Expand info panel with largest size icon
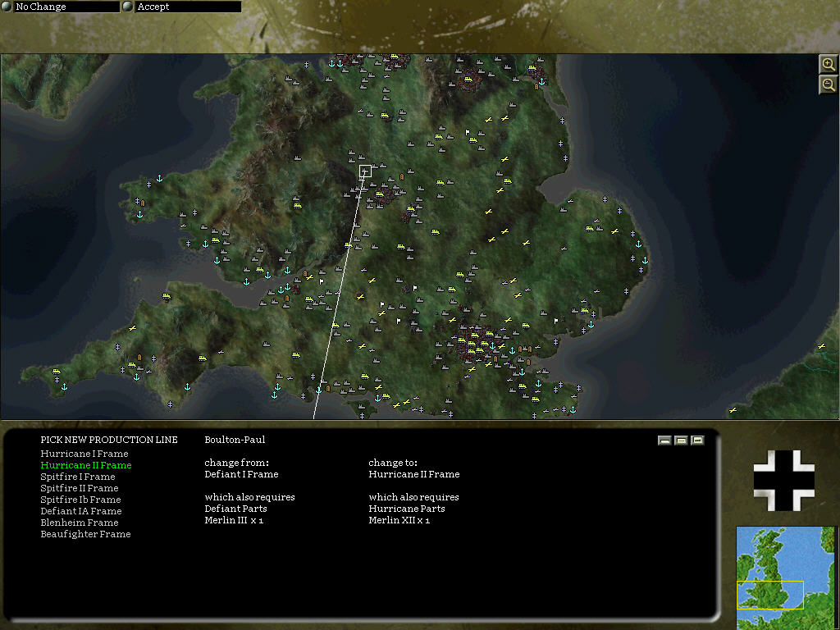840x630 pixels. (x=697, y=441)
